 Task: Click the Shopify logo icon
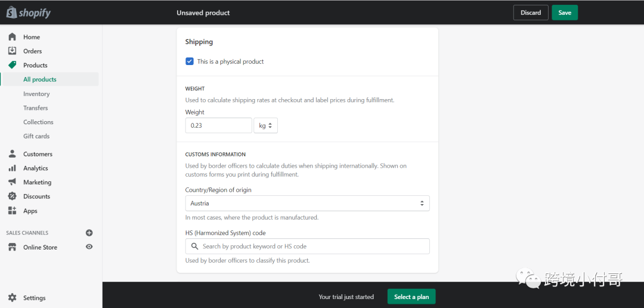coord(11,12)
